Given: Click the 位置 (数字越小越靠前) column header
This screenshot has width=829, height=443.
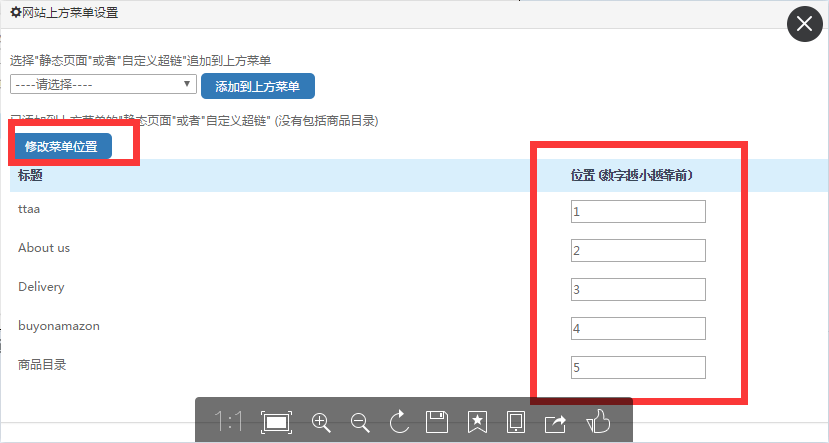Looking at the screenshot, I should tap(632, 175).
